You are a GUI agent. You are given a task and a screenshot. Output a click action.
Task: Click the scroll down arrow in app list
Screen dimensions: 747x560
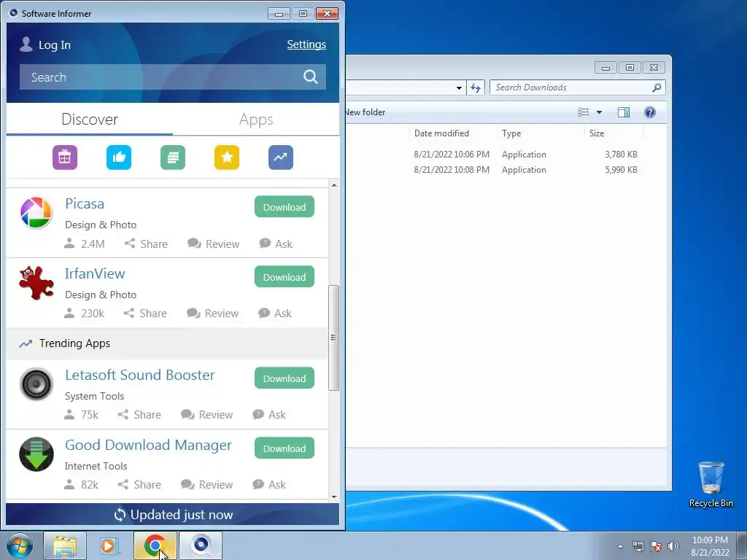tap(334, 497)
